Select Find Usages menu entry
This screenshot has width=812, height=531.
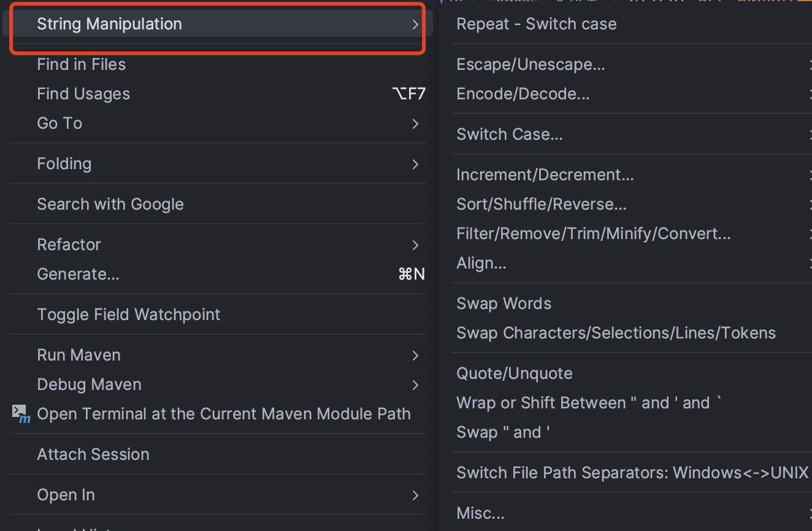218,94
